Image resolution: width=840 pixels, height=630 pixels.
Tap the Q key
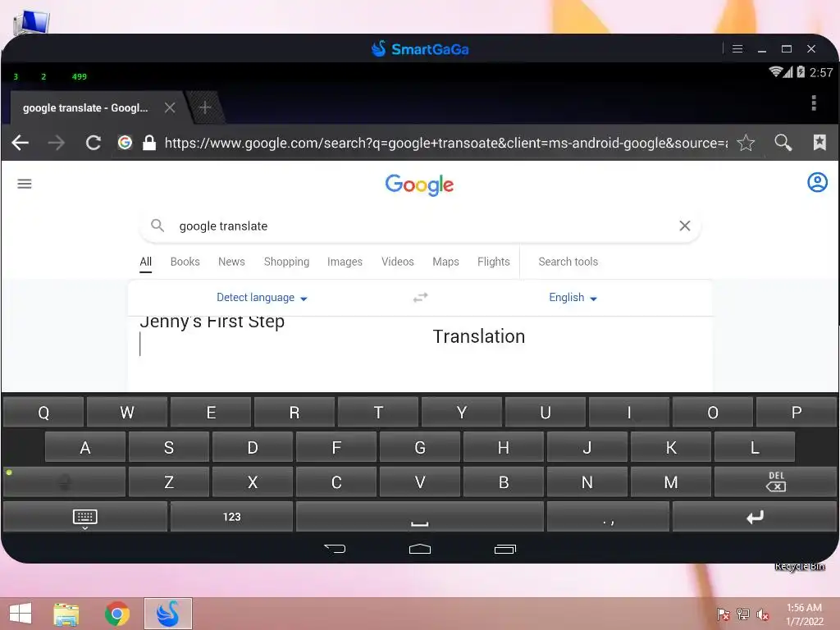[43, 412]
